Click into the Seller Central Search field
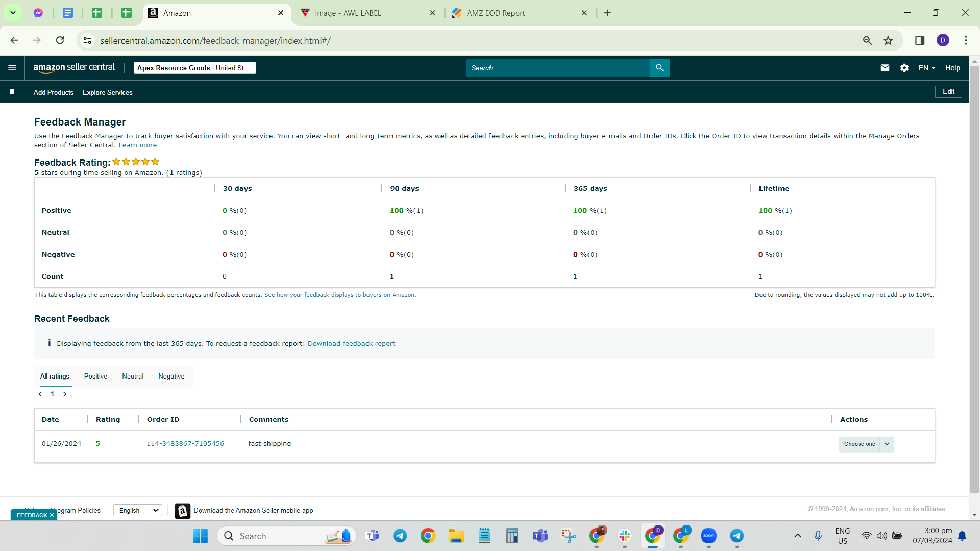Screen dimensions: 980x551 click(x=558, y=68)
